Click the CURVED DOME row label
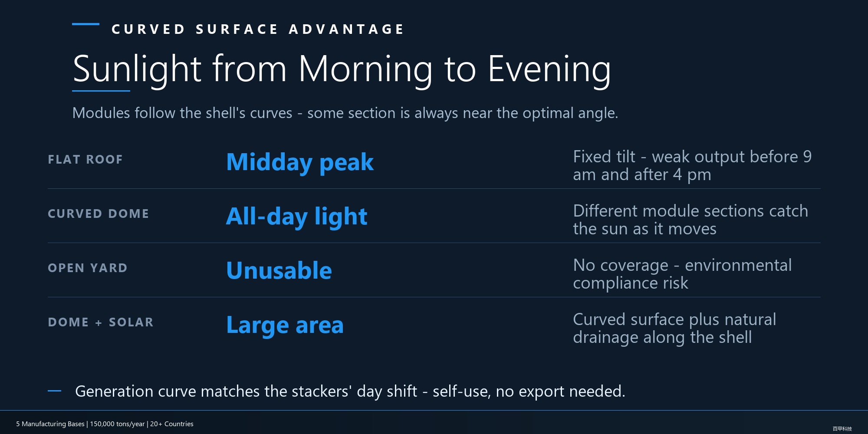 pos(99,214)
